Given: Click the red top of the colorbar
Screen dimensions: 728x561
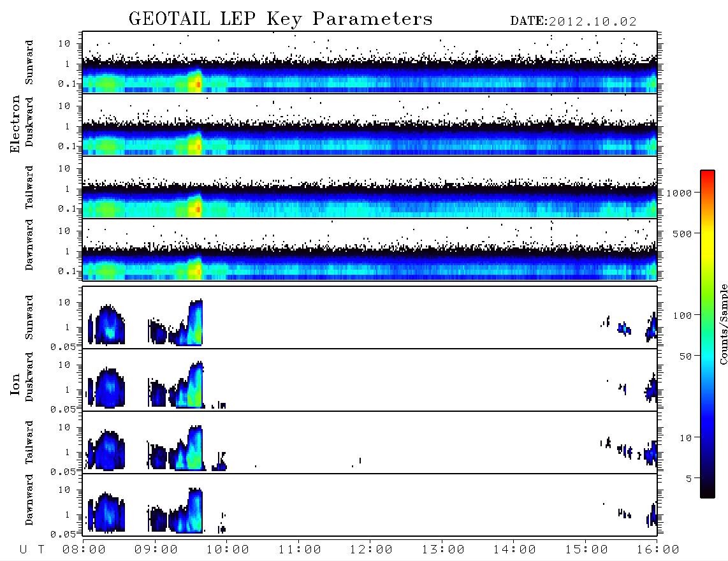Looking at the screenshot, I should [708, 175].
